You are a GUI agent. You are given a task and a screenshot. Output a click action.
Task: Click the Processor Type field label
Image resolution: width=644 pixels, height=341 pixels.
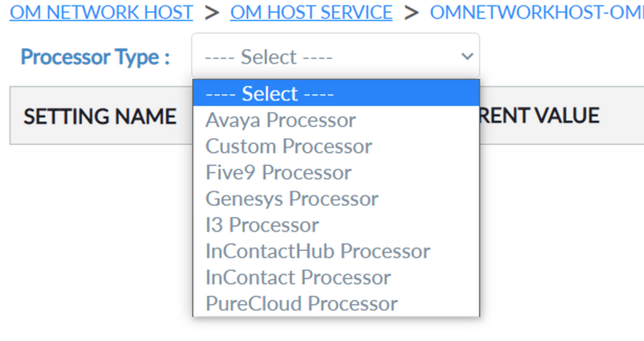[x=95, y=56]
